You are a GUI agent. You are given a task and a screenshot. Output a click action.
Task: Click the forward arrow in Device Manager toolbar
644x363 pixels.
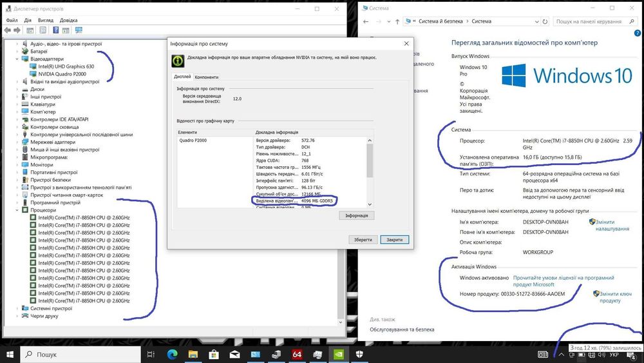pyautogui.click(x=17, y=30)
